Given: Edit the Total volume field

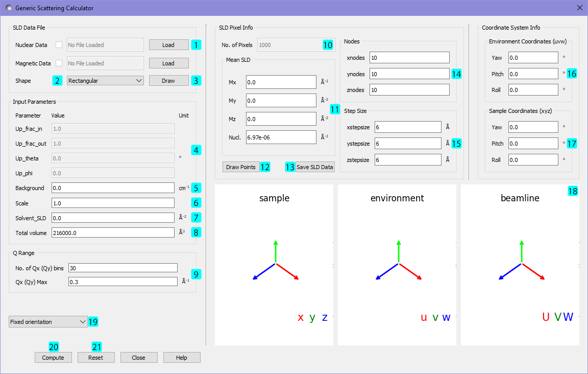Looking at the screenshot, I should [113, 232].
